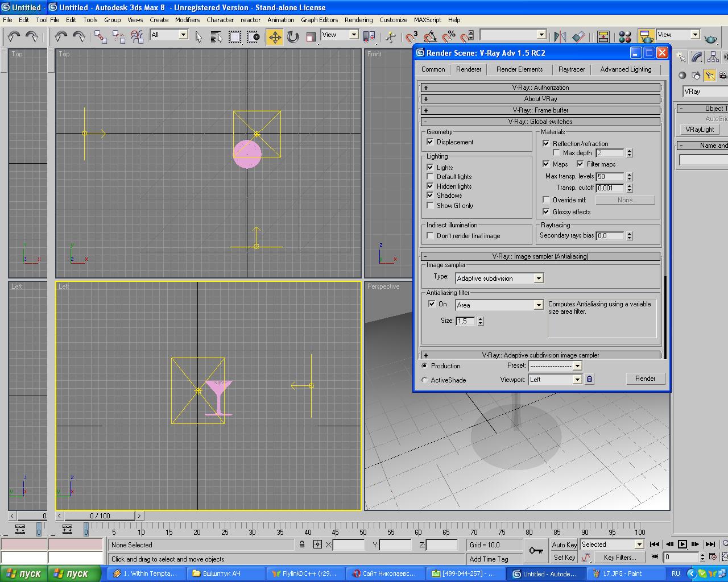This screenshot has height=582, width=728.
Task: Disable the Hidden lights checkbox
Action: point(431,186)
